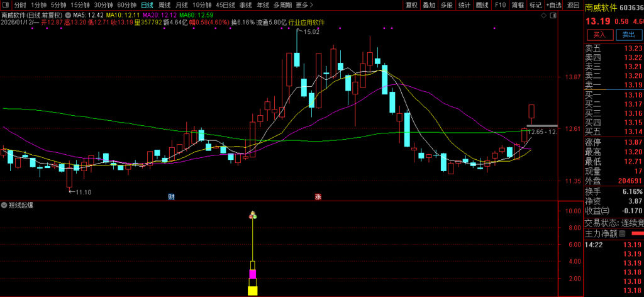Expand the 短线起爆 indicator menu arrow
644x297 pixels.
coord(5,205)
